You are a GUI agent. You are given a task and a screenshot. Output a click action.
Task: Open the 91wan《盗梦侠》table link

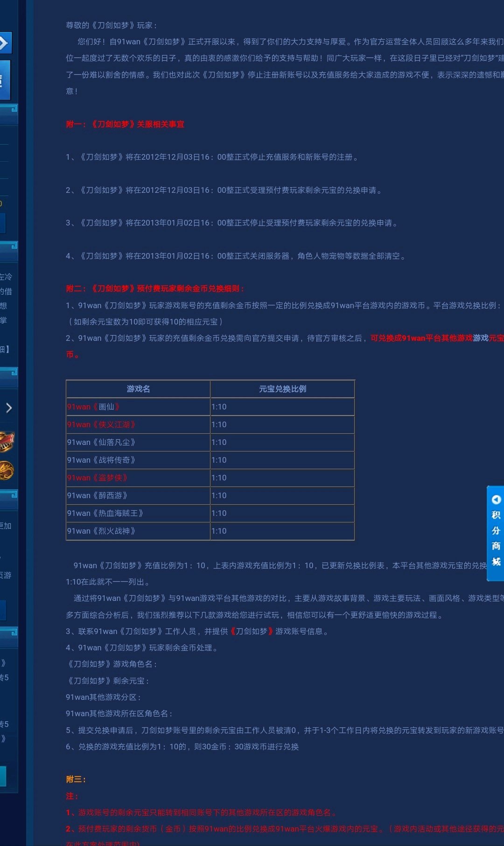(x=97, y=478)
